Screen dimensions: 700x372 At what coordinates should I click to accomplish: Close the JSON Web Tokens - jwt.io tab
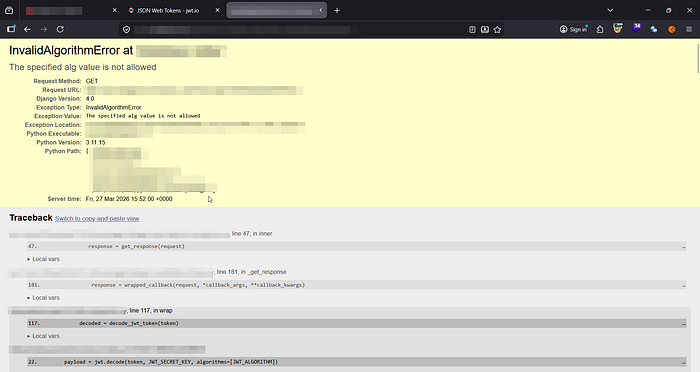tap(217, 10)
